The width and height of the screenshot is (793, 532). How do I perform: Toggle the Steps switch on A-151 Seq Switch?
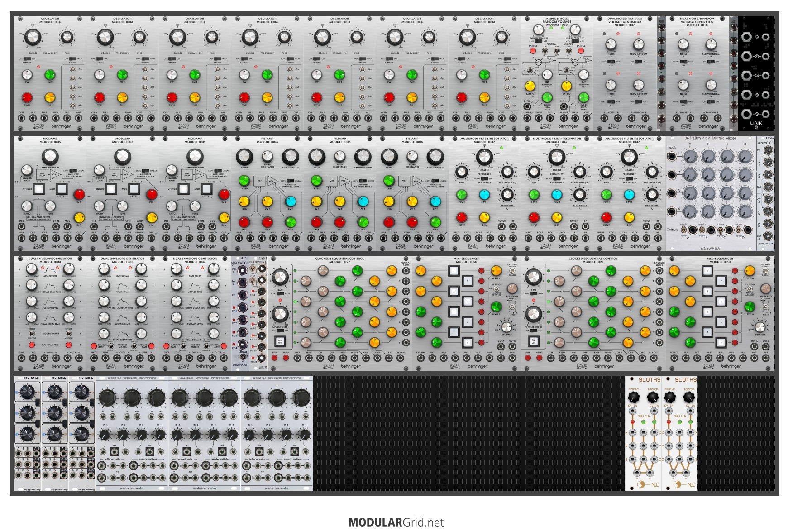pos(244,356)
